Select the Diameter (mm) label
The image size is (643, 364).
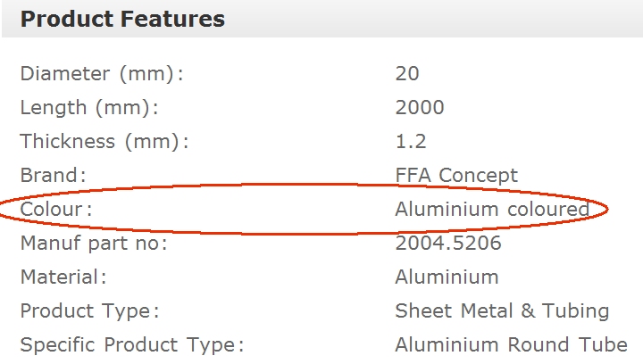pyautogui.click(x=101, y=74)
